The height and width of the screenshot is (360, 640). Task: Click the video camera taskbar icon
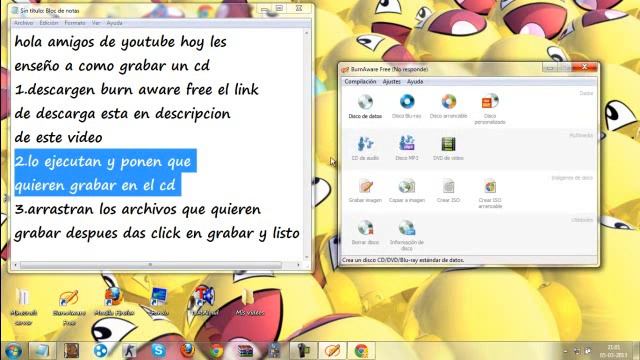coord(303,351)
